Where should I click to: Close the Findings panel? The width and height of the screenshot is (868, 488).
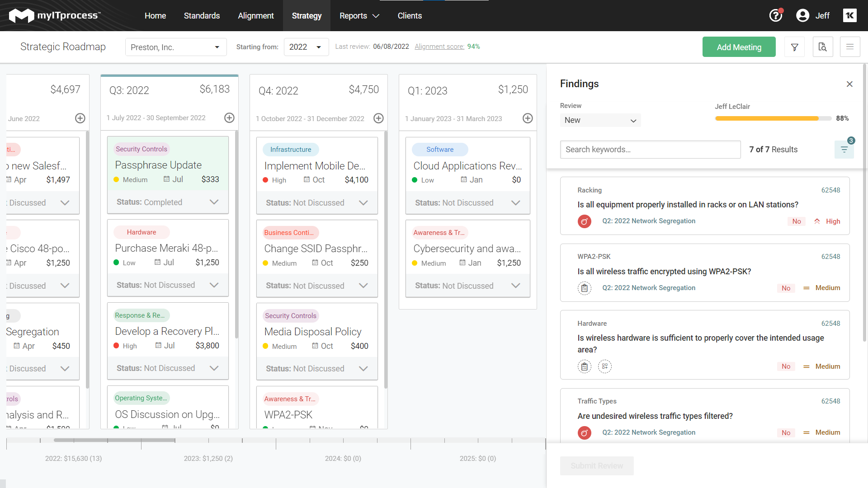tap(849, 84)
